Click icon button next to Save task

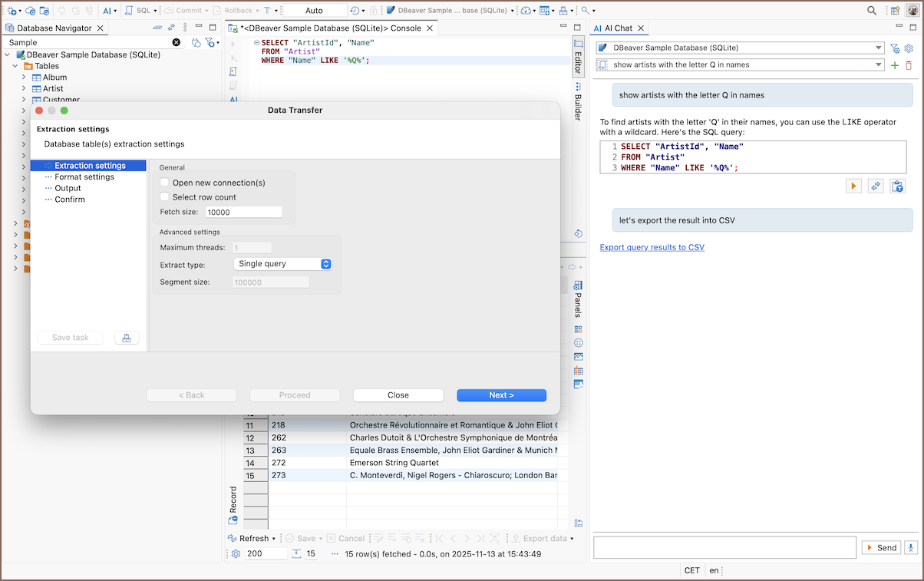click(x=127, y=338)
